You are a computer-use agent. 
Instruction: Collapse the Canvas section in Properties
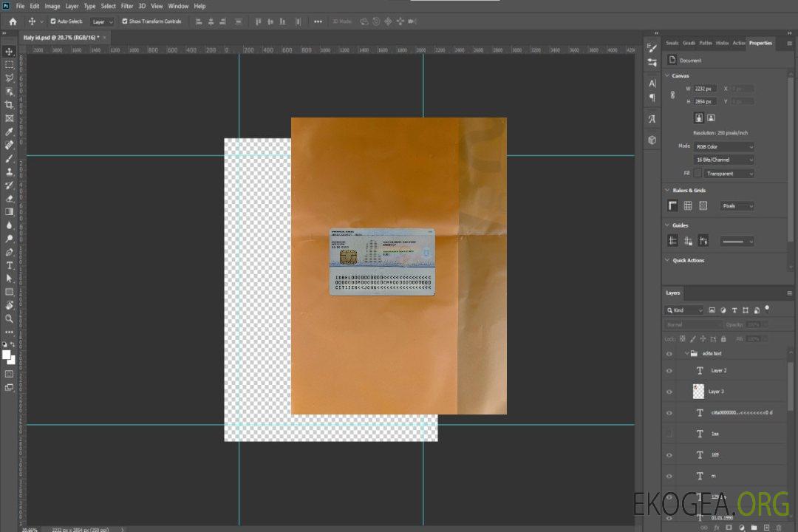[x=668, y=76]
